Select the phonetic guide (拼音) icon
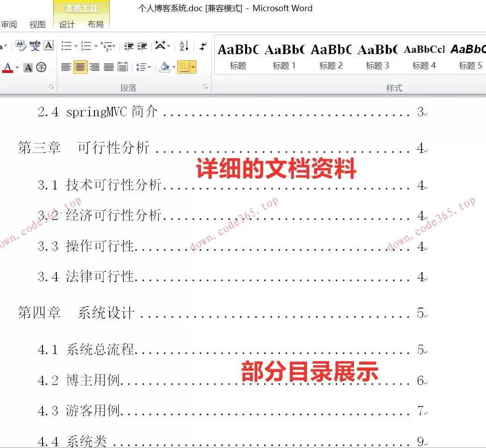This screenshot has height=448, width=486. [35, 46]
